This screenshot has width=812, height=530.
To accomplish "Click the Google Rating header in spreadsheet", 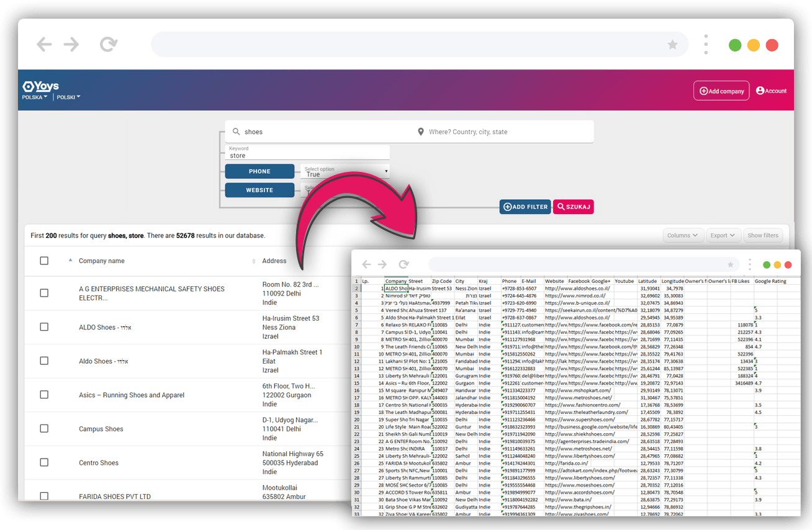I will point(770,281).
